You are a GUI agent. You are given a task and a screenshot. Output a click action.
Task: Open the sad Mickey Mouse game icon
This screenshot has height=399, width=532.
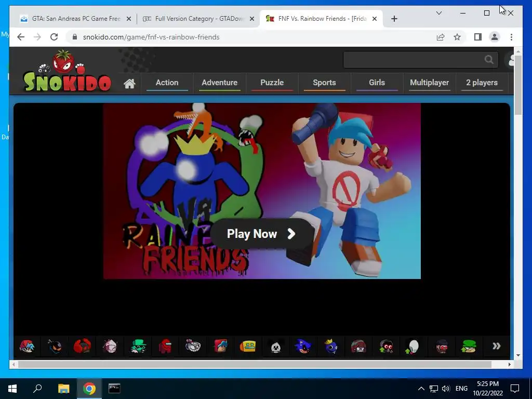[x=275, y=346]
